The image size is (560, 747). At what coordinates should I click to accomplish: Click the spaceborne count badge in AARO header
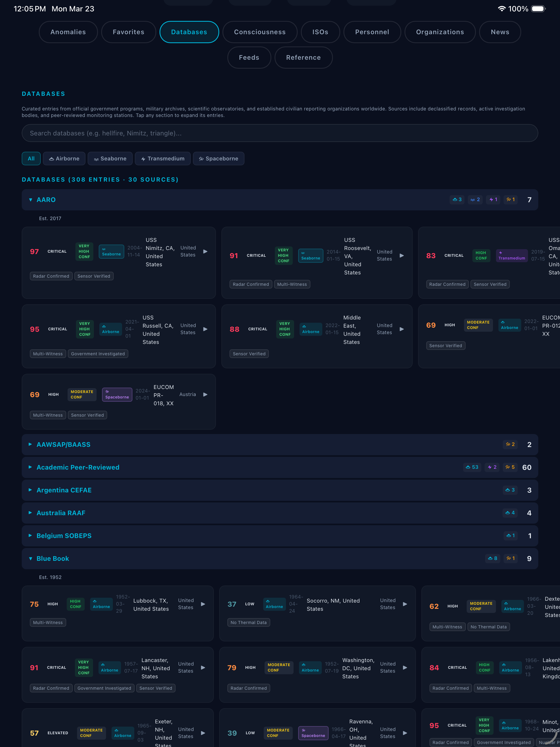click(511, 200)
